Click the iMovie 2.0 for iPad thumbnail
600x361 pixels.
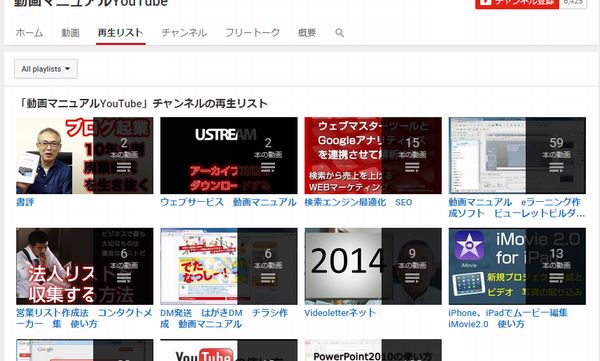[517, 266]
